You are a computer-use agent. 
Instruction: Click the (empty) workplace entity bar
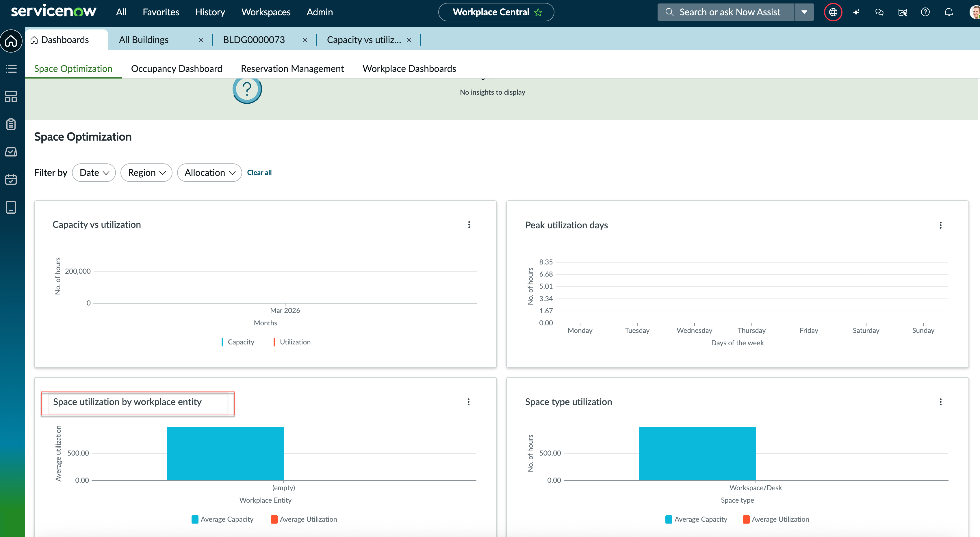coord(225,453)
